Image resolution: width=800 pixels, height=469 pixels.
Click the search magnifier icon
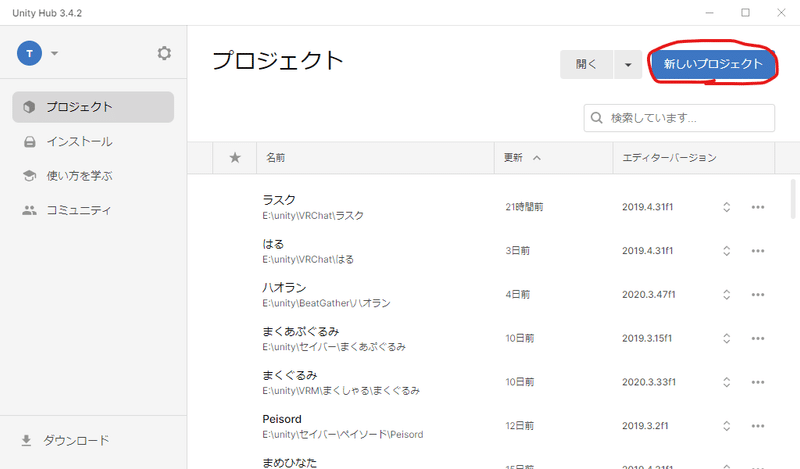(596, 118)
